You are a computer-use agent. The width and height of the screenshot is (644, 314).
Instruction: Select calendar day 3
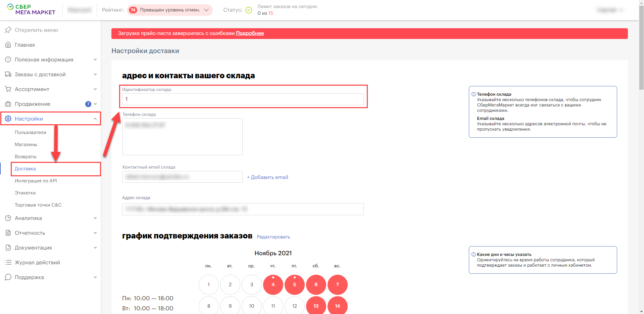click(x=252, y=285)
